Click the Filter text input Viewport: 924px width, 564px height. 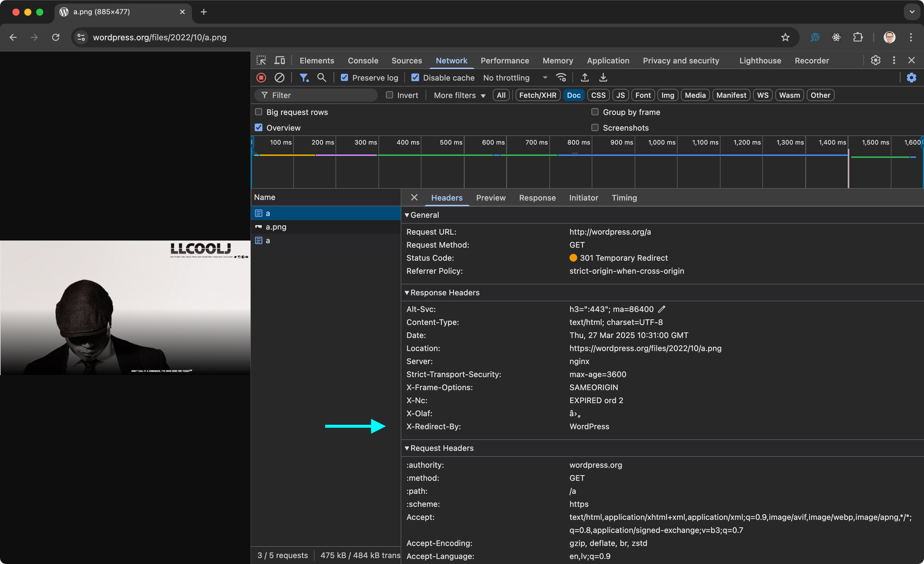click(316, 95)
